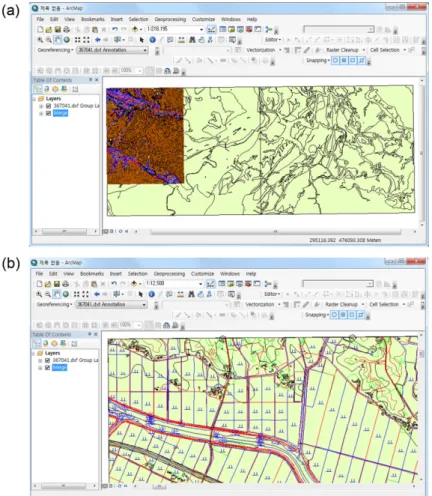Screen dimensions: 432x496
Task: Click ModelBuilder icon in window (a)
Action: coord(269,29)
